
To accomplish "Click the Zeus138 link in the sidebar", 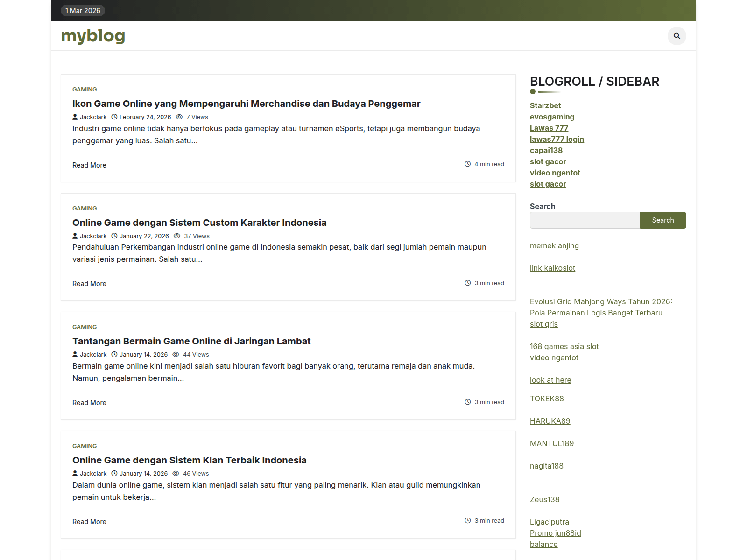I will pyautogui.click(x=544, y=499).
